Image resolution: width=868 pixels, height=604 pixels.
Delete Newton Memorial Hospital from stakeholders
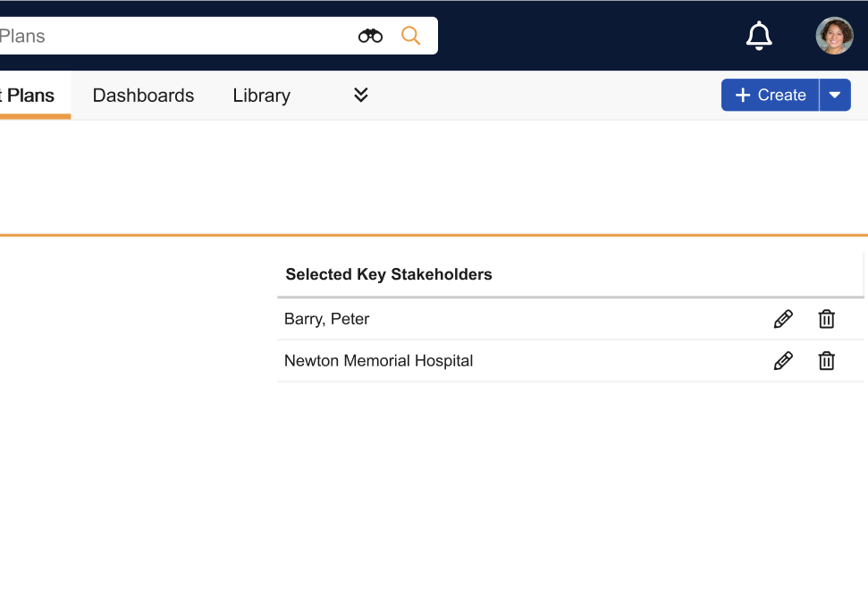pyautogui.click(x=827, y=361)
